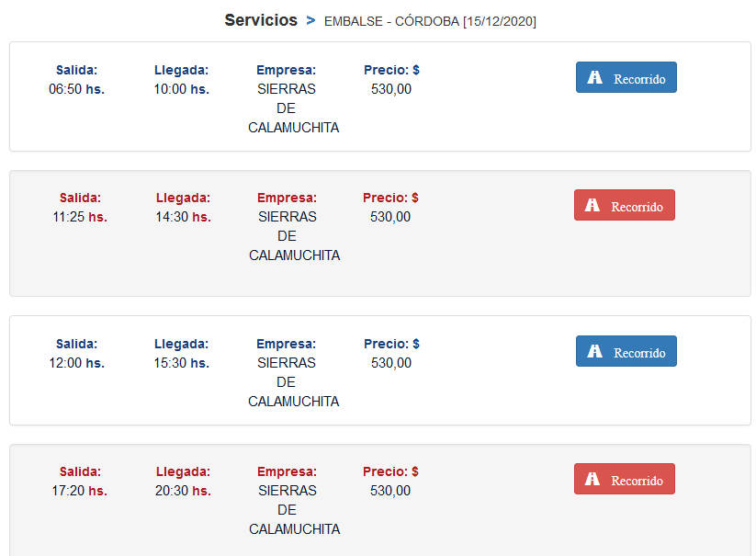756x556 pixels.
Task: Click the red Empresa label in the 11:25 row
Action: 287,198
